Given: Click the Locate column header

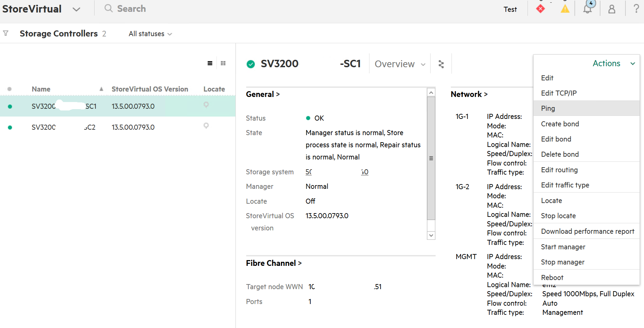Looking at the screenshot, I should point(214,89).
